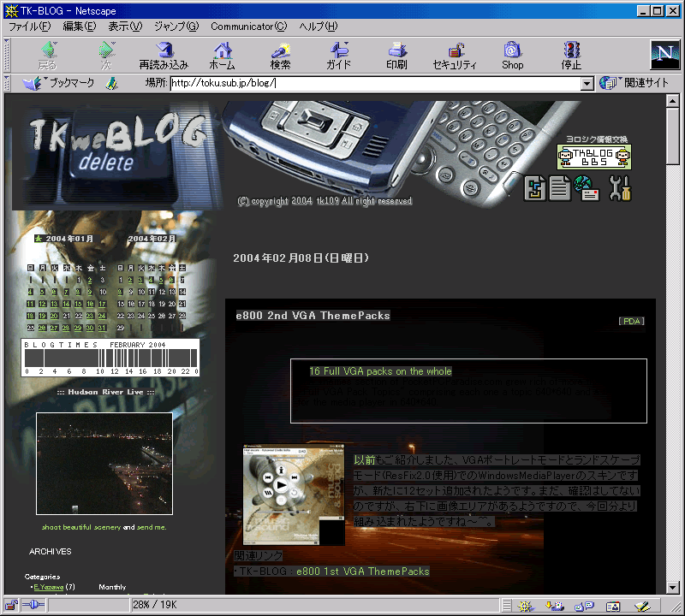Open the ジャンプ(G) menu

pyautogui.click(x=176, y=27)
